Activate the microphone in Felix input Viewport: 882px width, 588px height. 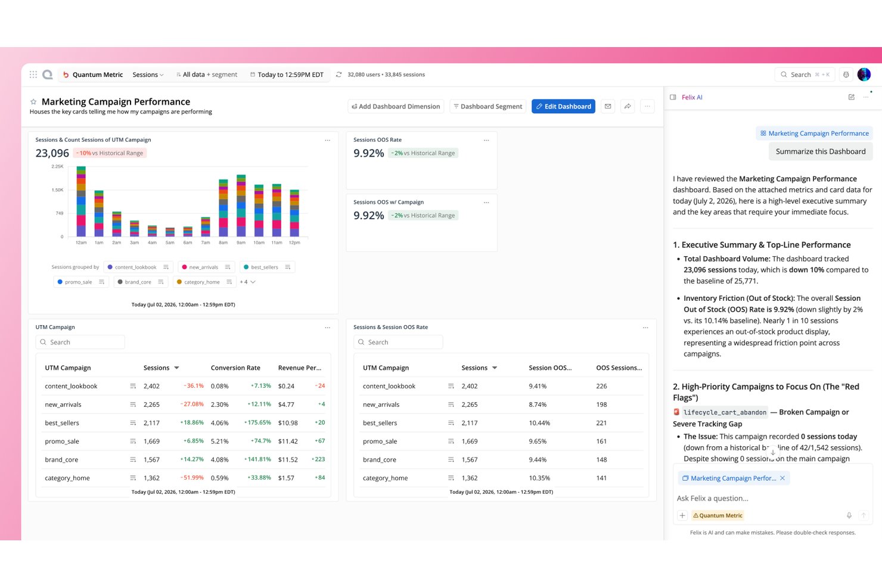[849, 515]
